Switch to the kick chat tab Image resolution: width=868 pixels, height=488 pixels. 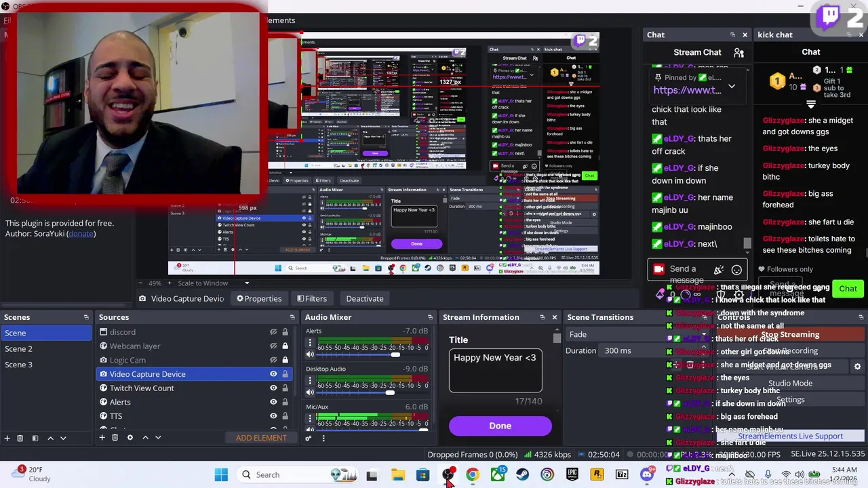pyautogui.click(x=775, y=35)
